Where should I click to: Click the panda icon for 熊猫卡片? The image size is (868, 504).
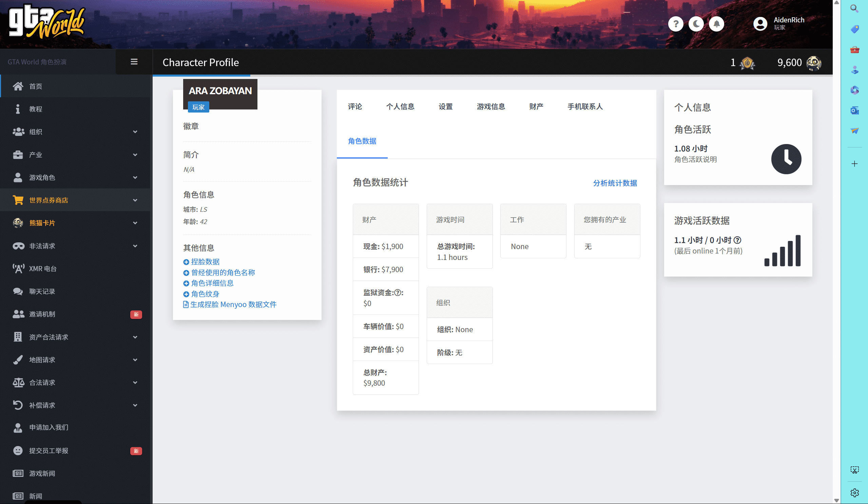tap(18, 223)
